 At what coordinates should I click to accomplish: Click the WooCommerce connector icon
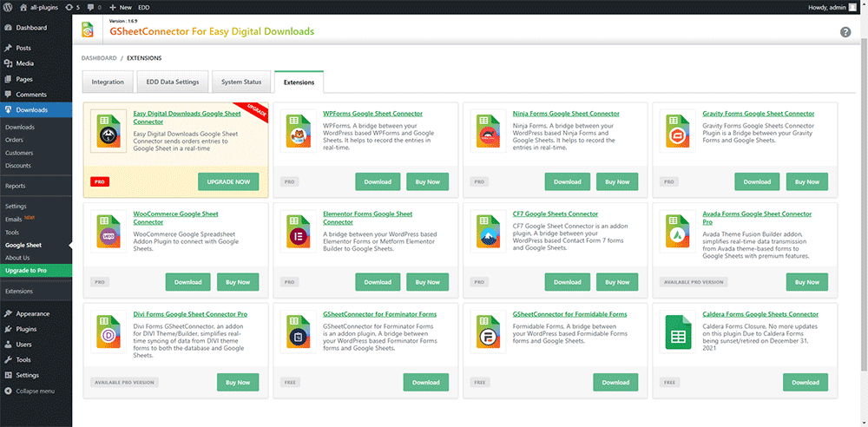tap(108, 232)
